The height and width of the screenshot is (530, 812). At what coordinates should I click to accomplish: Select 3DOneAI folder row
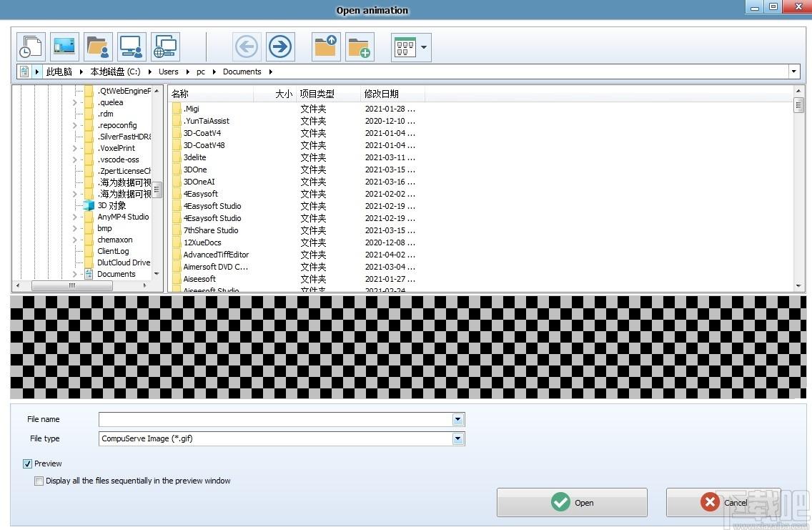(296, 182)
